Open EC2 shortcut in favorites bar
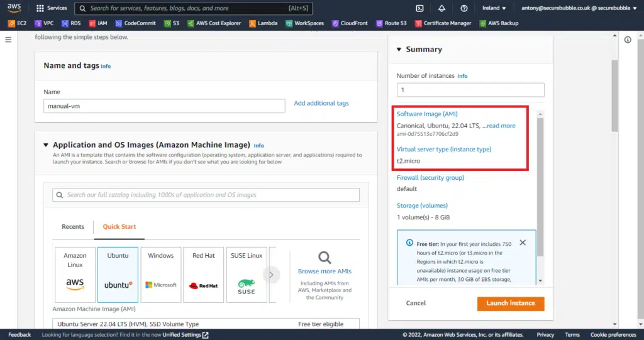The width and height of the screenshot is (644, 340). click(17, 23)
